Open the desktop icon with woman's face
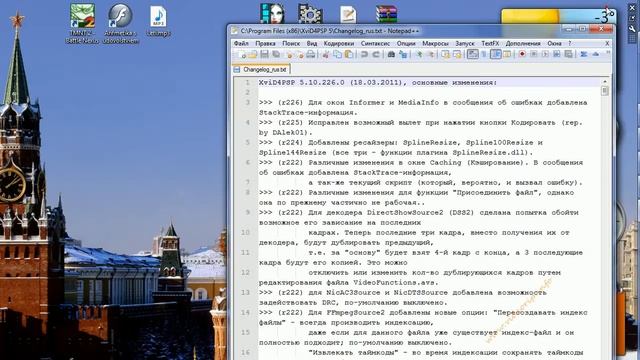 tap(272, 13)
